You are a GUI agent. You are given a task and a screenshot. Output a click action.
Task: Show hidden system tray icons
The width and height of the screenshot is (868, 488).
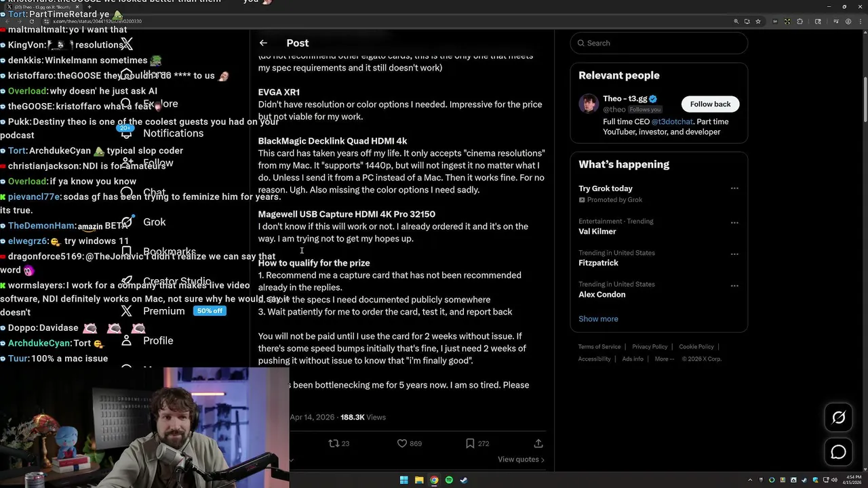click(751, 480)
